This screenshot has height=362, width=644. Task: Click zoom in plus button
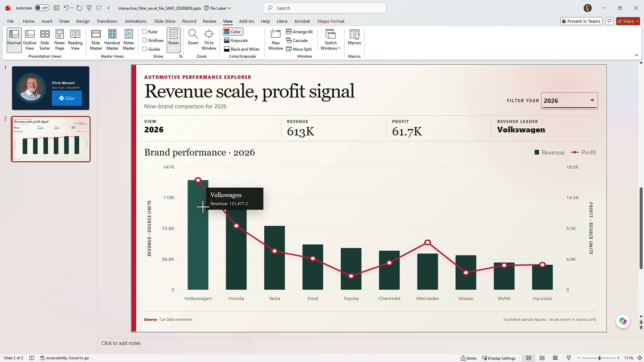[619, 358]
